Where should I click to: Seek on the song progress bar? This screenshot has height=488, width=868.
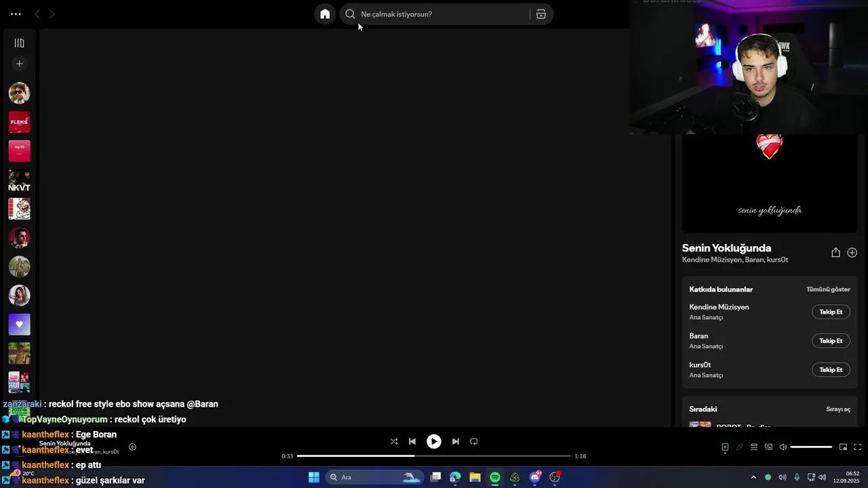tap(434, 456)
